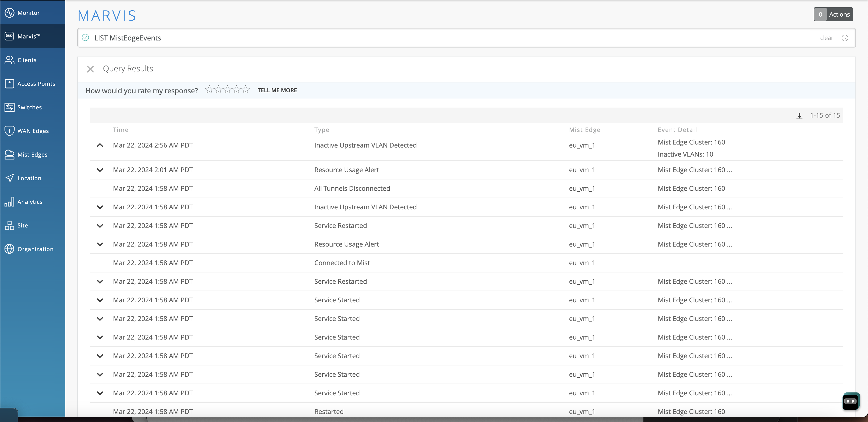Viewport: 868px width, 422px height.
Task: Open the Access Points sidebar icon
Action: pyautogui.click(x=10, y=84)
